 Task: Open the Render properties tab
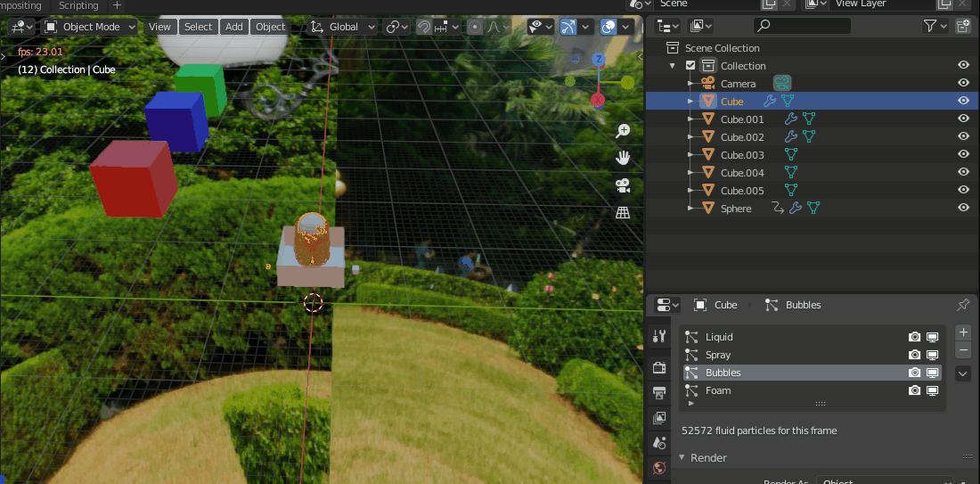tap(658, 368)
